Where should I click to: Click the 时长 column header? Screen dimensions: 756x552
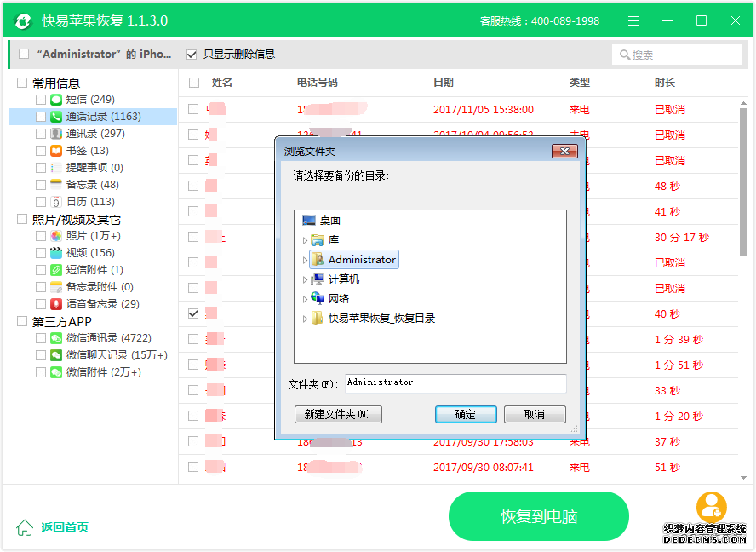pyautogui.click(x=664, y=83)
